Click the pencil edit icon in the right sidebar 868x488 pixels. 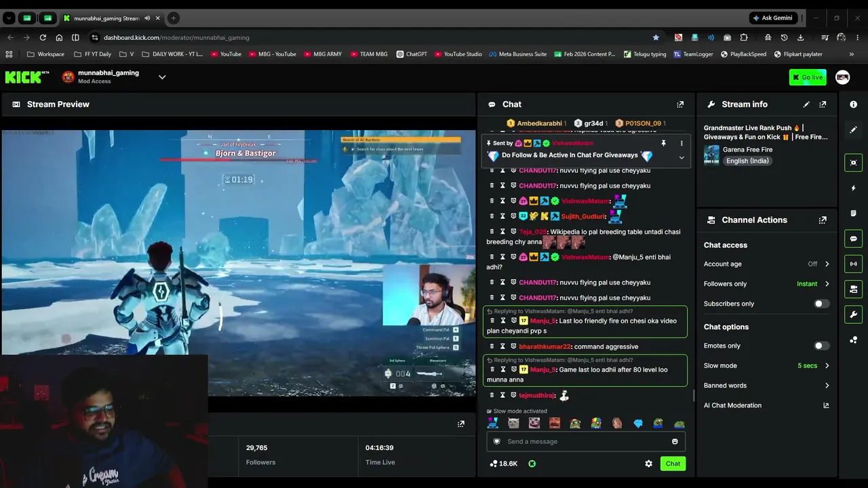point(853,129)
